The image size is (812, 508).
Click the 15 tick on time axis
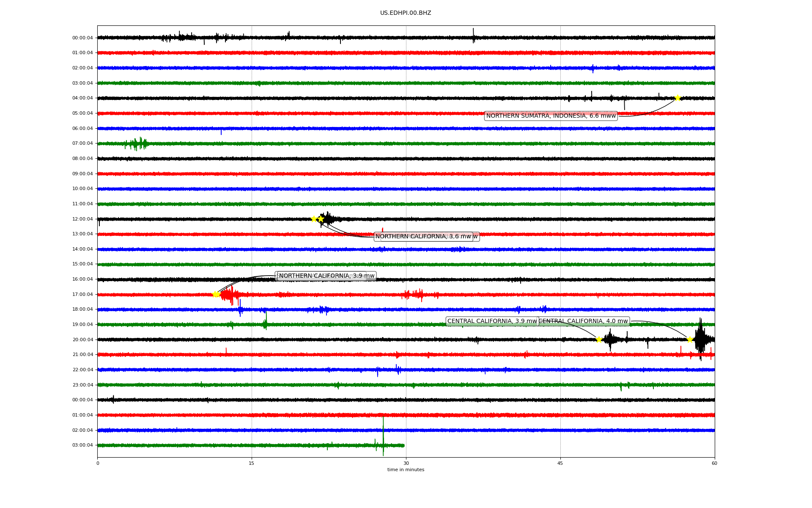pos(252,463)
